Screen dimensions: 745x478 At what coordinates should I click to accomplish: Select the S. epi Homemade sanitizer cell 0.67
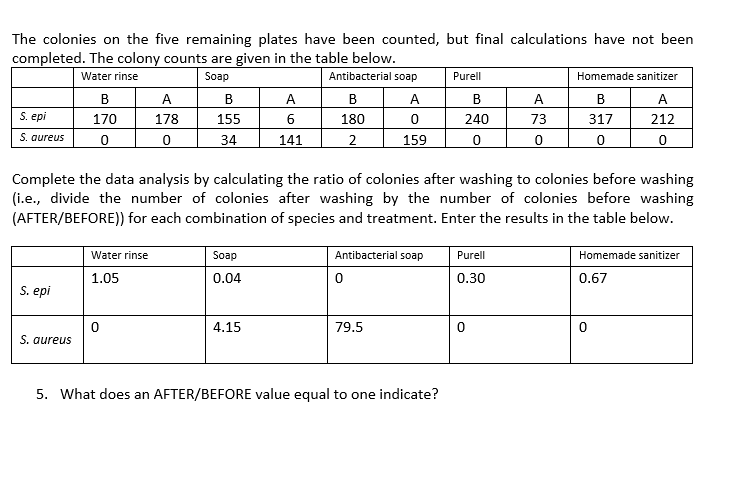point(631,291)
